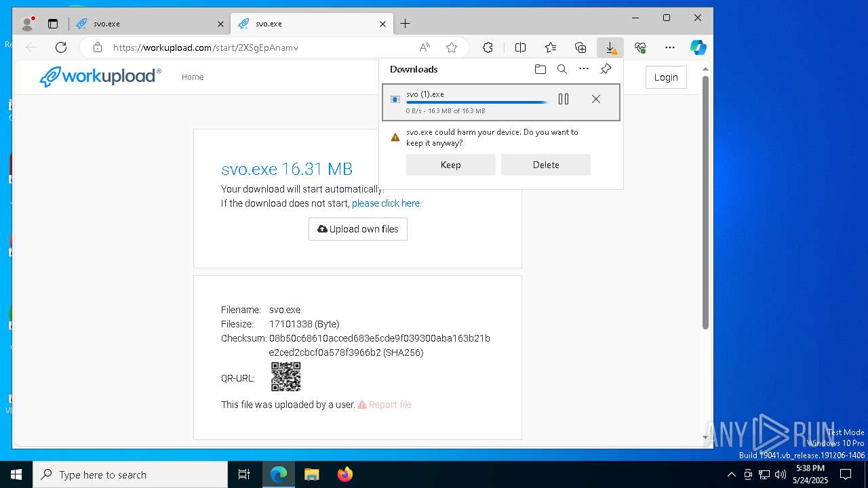Close the second svo.exe tab
The height and width of the screenshot is (488, 868).
point(383,24)
